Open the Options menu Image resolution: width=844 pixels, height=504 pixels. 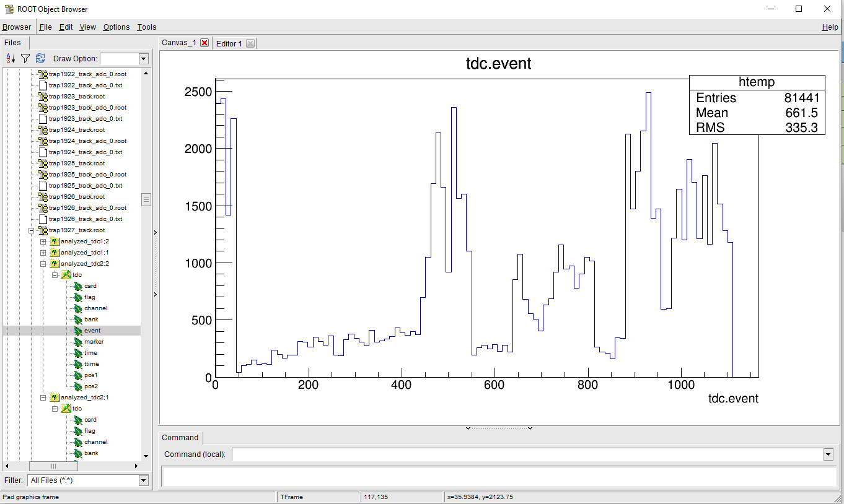click(x=116, y=27)
